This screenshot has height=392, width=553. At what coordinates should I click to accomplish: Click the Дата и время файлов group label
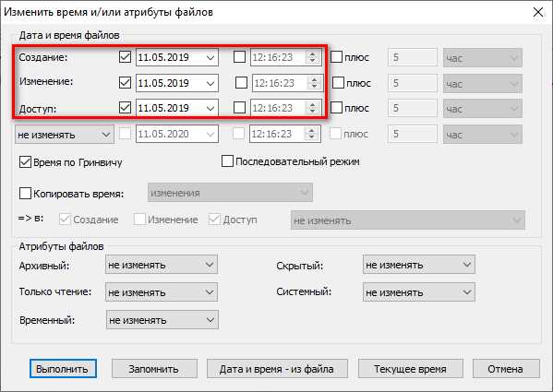pos(69,35)
